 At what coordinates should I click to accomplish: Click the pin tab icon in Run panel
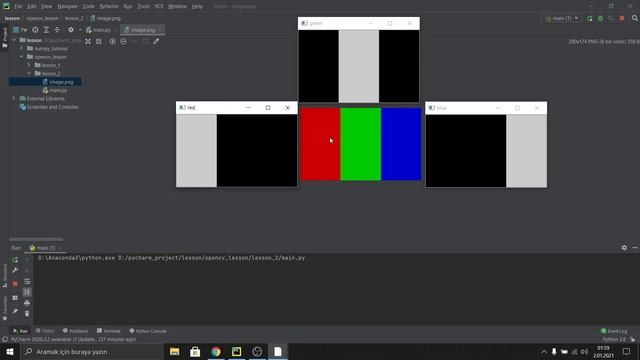click(15, 311)
